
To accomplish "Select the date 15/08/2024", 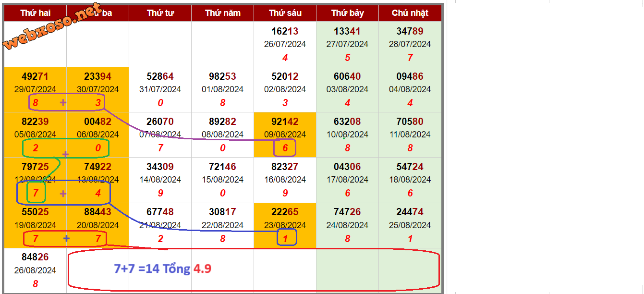I will 222,179.
